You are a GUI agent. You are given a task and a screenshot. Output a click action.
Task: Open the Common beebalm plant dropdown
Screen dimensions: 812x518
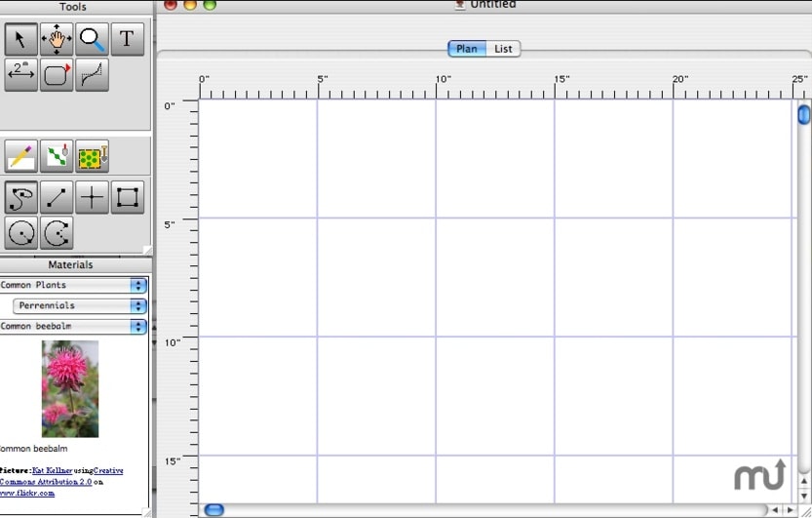pyautogui.click(x=73, y=327)
